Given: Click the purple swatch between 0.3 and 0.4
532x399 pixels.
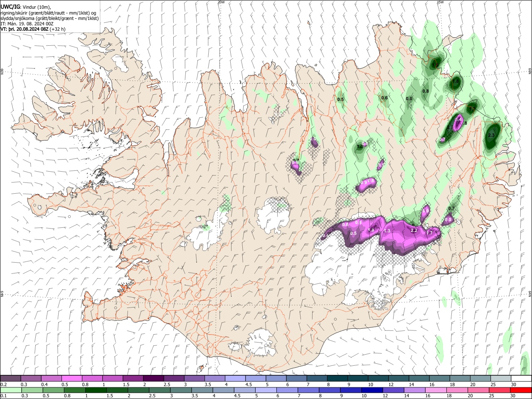Looking at the screenshot, I should (x=31, y=378).
